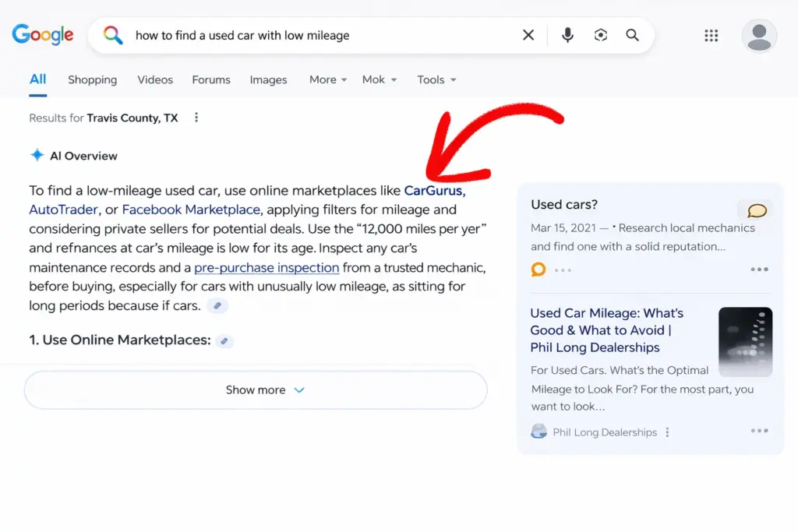Viewport: 798px width, 532px height.
Task: Open the account profile avatar
Action: coord(758,36)
